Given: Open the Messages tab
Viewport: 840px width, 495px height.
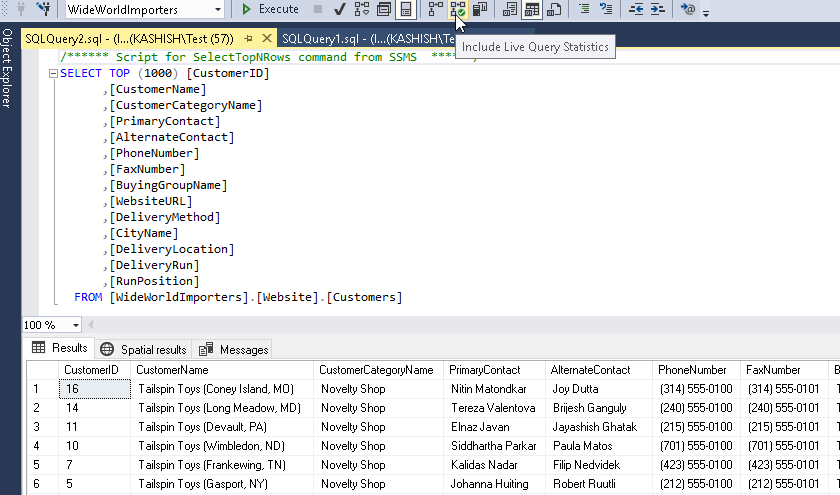Looking at the screenshot, I should tap(234, 349).
